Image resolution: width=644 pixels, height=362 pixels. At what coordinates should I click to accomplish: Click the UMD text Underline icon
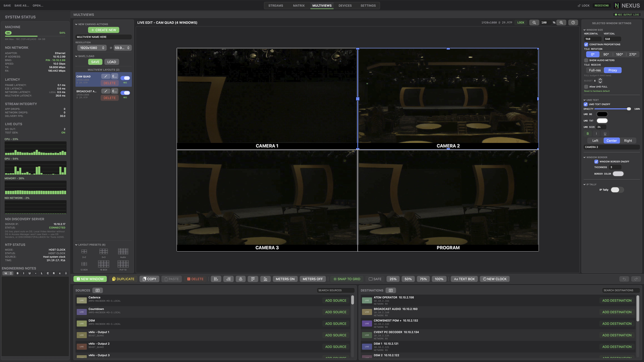pyautogui.click(x=605, y=134)
